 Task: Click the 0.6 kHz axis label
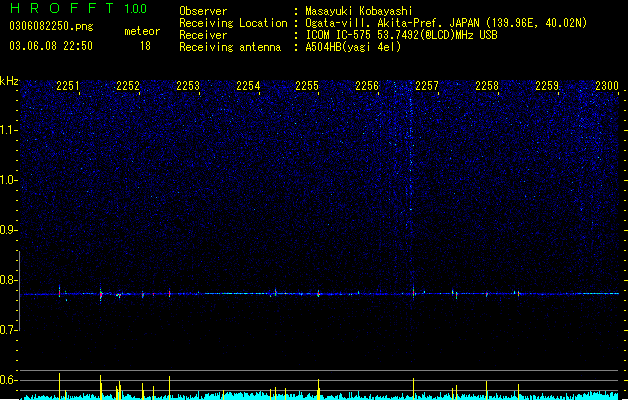(8, 380)
